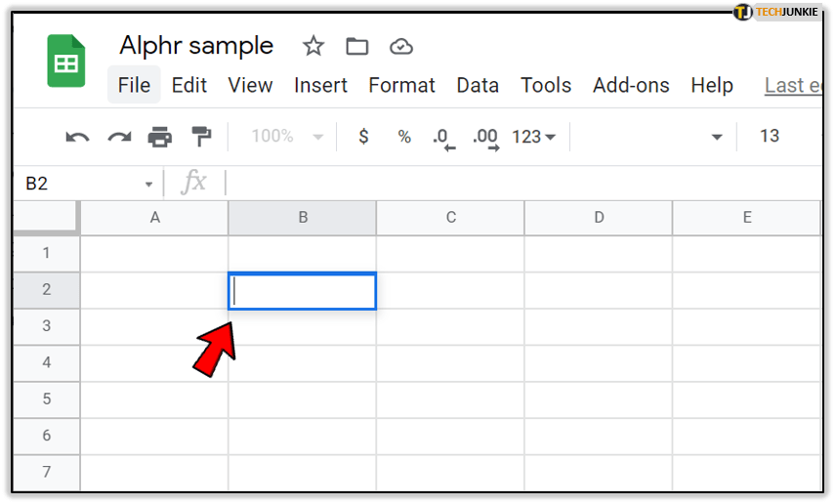Click the B2 name box field
The image size is (835, 504).
coord(83,184)
